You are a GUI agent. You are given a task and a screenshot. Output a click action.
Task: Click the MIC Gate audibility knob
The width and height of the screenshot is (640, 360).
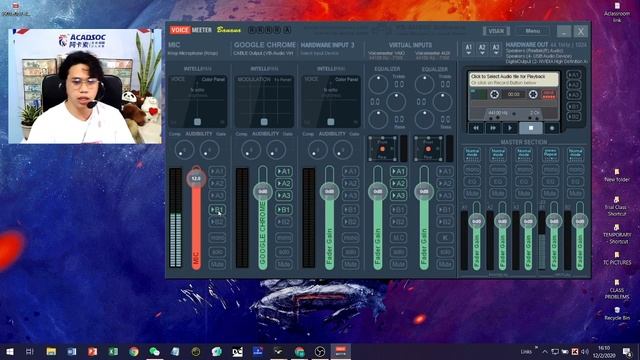(x=209, y=150)
